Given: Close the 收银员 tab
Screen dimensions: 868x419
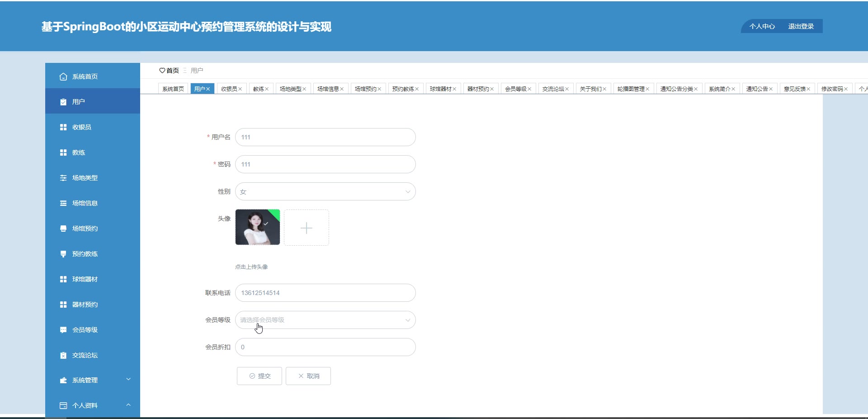Looking at the screenshot, I should [240, 89].
